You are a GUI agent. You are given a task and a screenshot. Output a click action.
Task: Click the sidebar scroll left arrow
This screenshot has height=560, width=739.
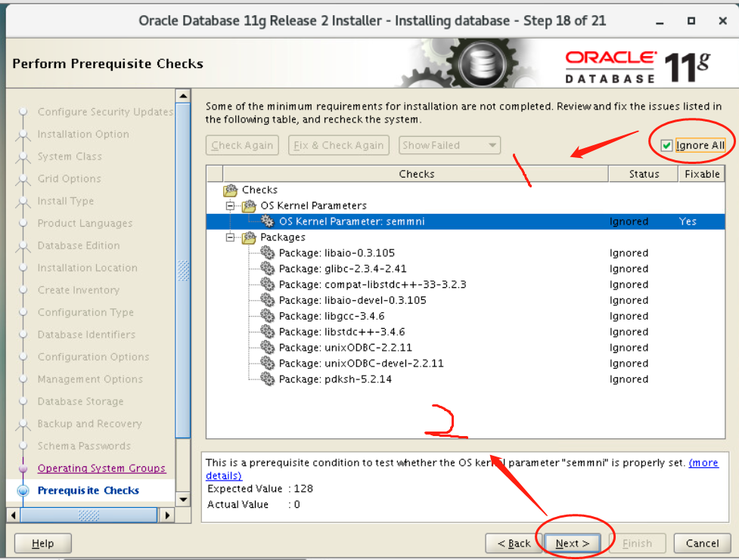tap(14, 515)
